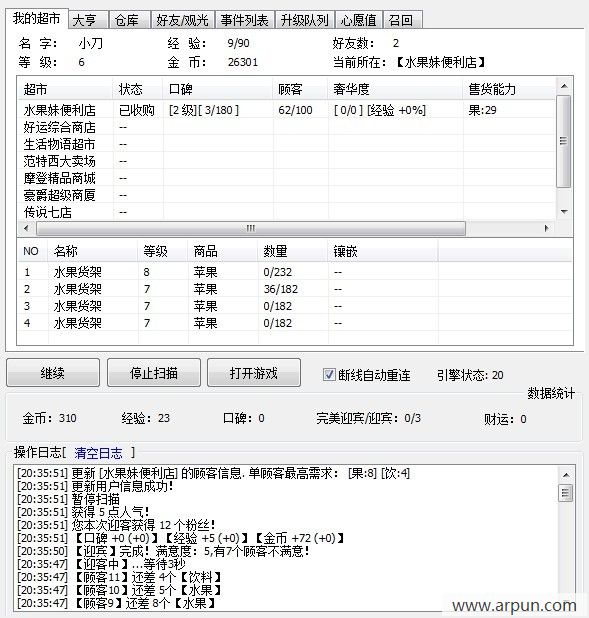Screen dimensions: 589x618
Task: Select shelf row number 1
Action: [x=295, y=272]
